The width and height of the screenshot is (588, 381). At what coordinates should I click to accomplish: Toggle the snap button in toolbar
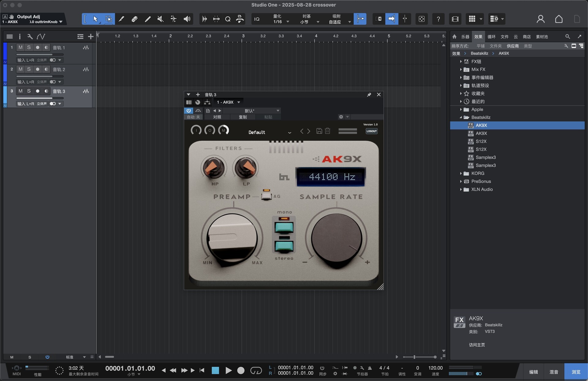pos(360,19)
